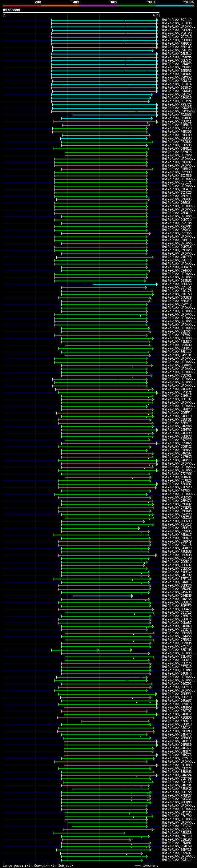The image size is (197, 868).
Task: Click the UniRef100_B7ZGM7 hit name
Action: (177, 853)
